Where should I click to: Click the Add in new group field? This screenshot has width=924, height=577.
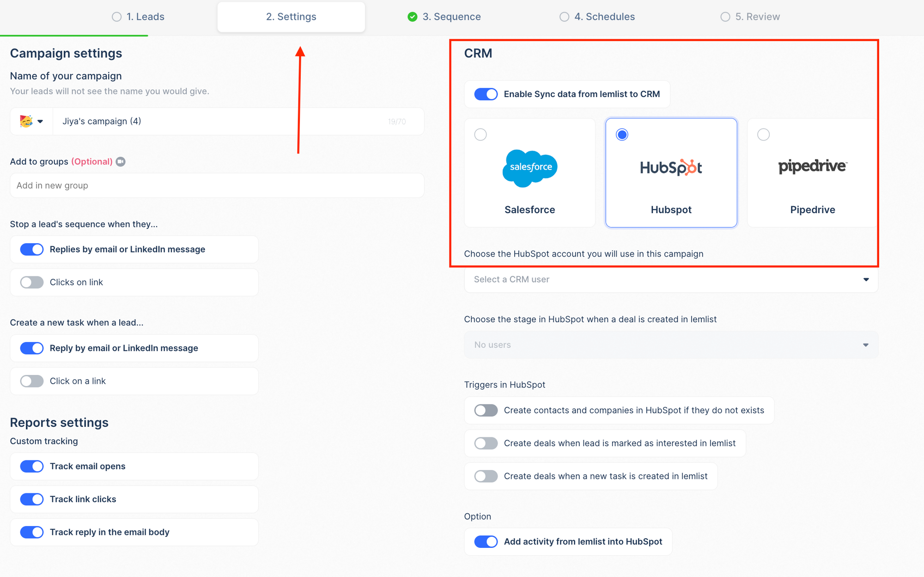click(x=217, y=185)
